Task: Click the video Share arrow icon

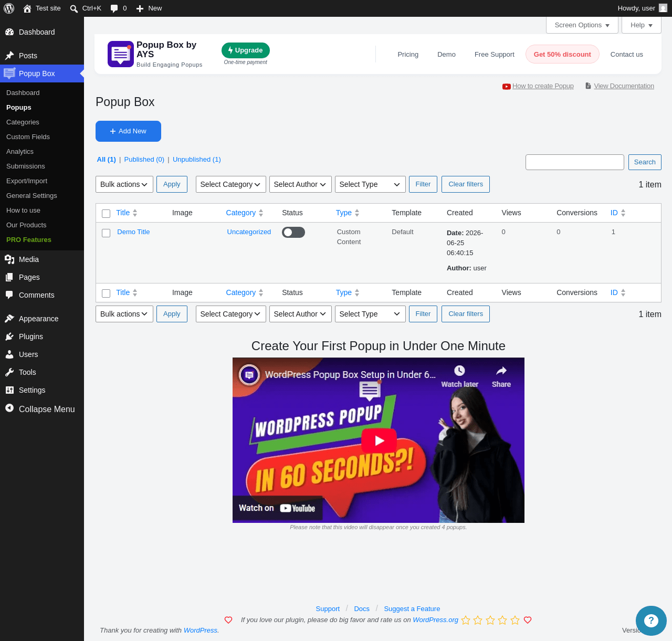Action: pos(501,371)
